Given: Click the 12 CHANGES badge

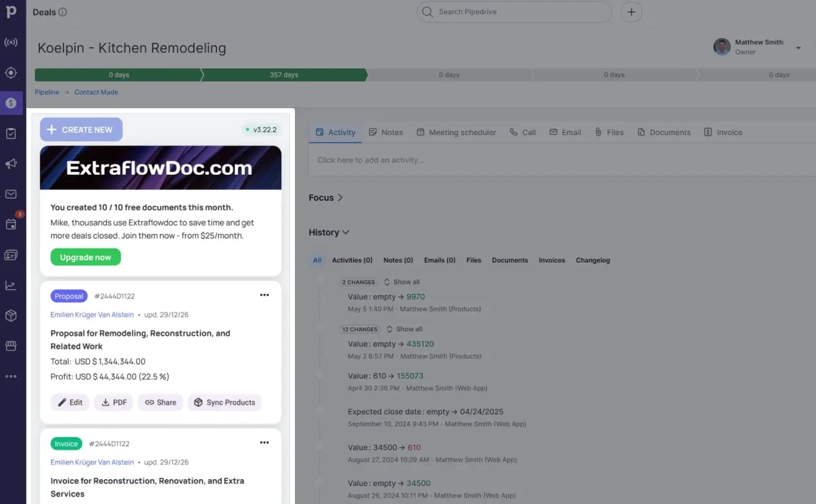Looking at the screenshot, I should [x=360, y=329].
